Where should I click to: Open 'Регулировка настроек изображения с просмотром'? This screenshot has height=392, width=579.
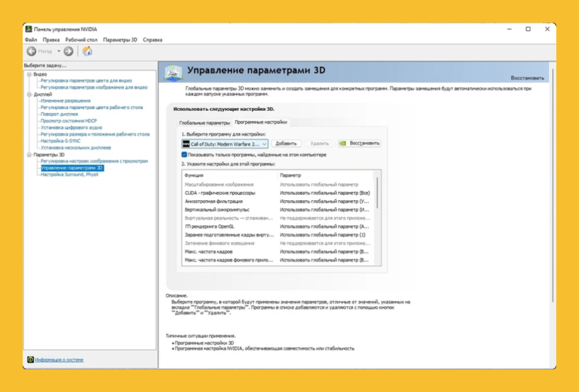click(x=94, y=161)
